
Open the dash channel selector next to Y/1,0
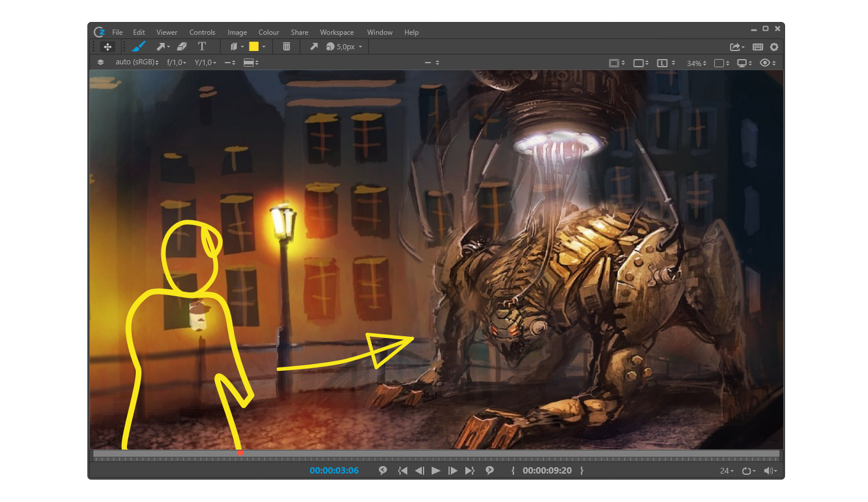pyautogui.click(x=230, y=63)
